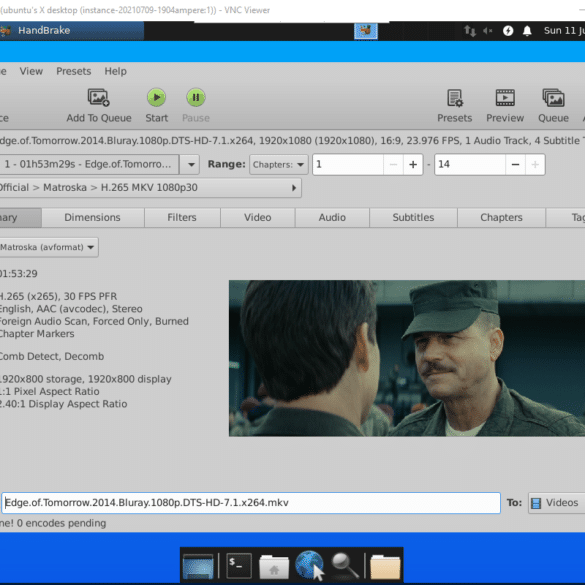
Task: Switch to the Video tab
Action: coord(257,218)
